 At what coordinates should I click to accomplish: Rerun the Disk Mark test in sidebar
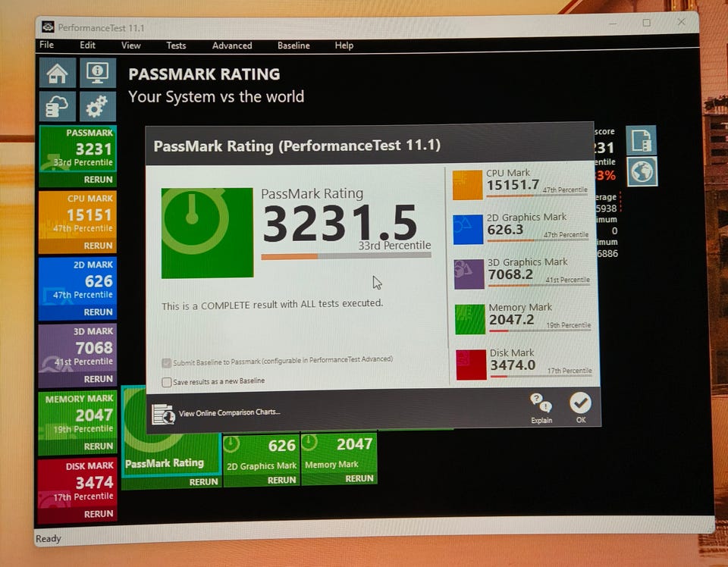(99, 514)
